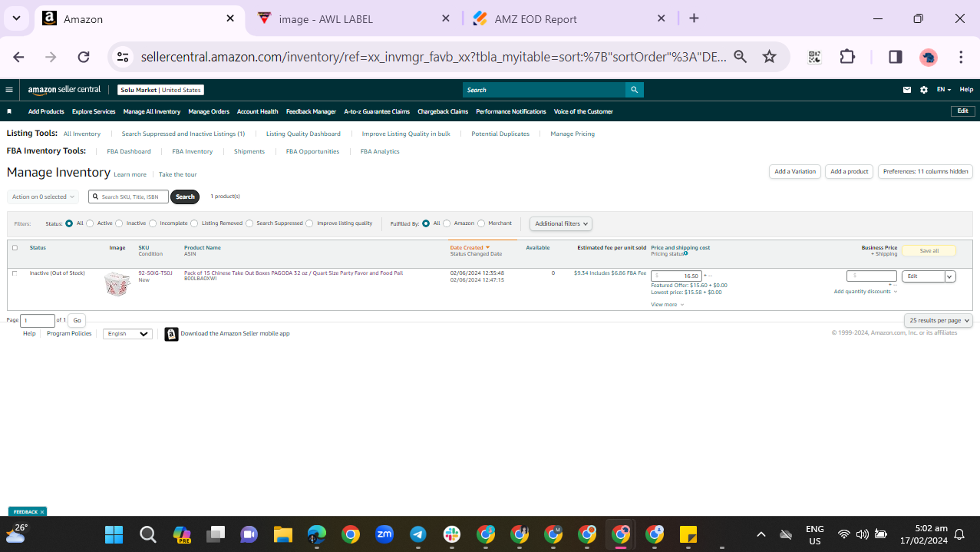980x552 pixels.
Task: Open Slack from taskbar
Action: (x=452, y=534)
